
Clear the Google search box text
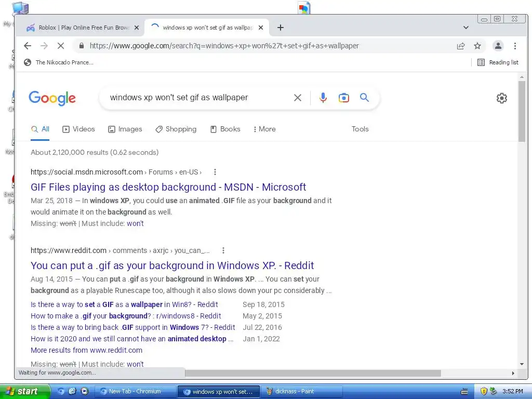(298, 98)
